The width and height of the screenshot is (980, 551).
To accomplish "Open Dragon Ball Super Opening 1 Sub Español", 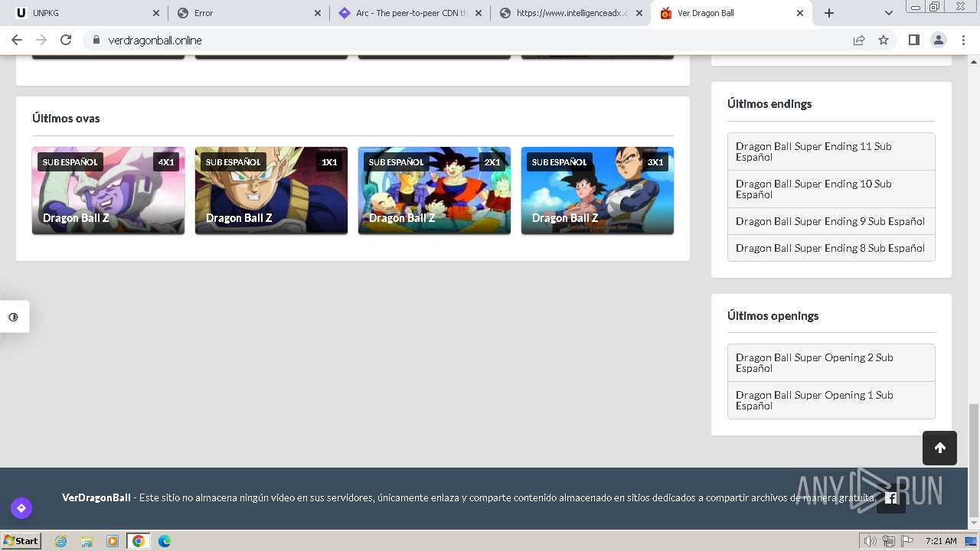I will click(x=831, y=400).
